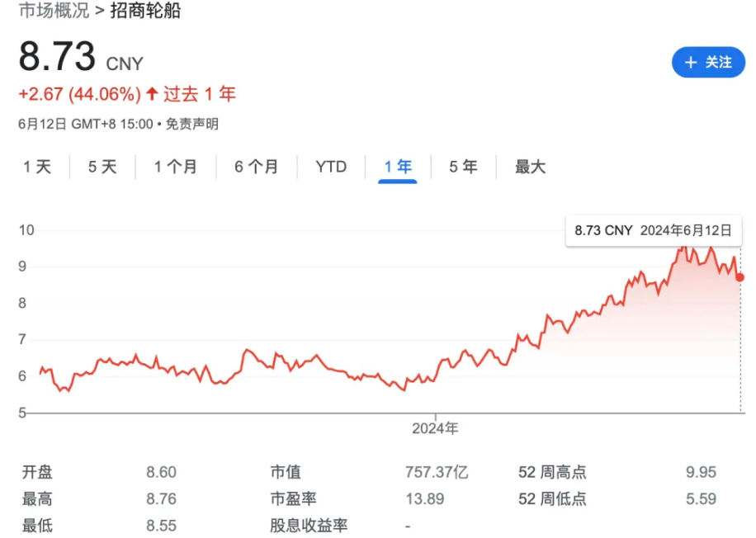The width and height of the screenshot is (756, 538).
Task: Click the 市值 value 757.37亿
Action: 437,472
